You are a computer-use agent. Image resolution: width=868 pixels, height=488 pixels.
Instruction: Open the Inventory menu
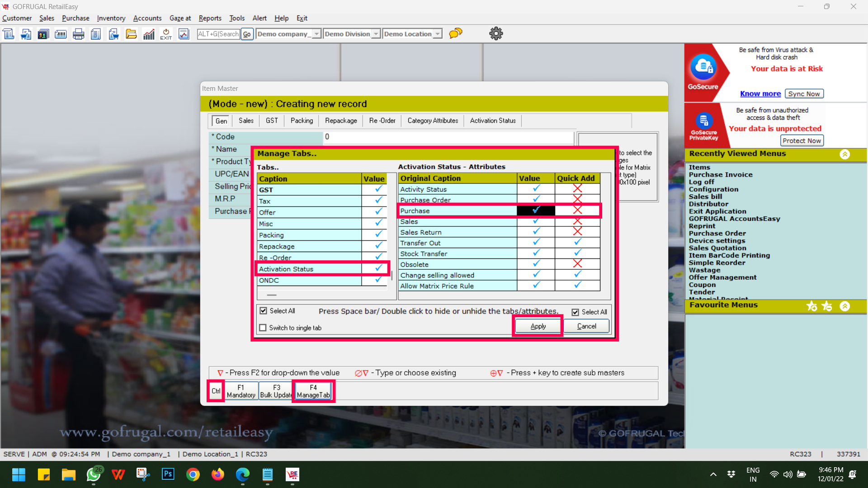pyautogui.click(x=111, y=18)
